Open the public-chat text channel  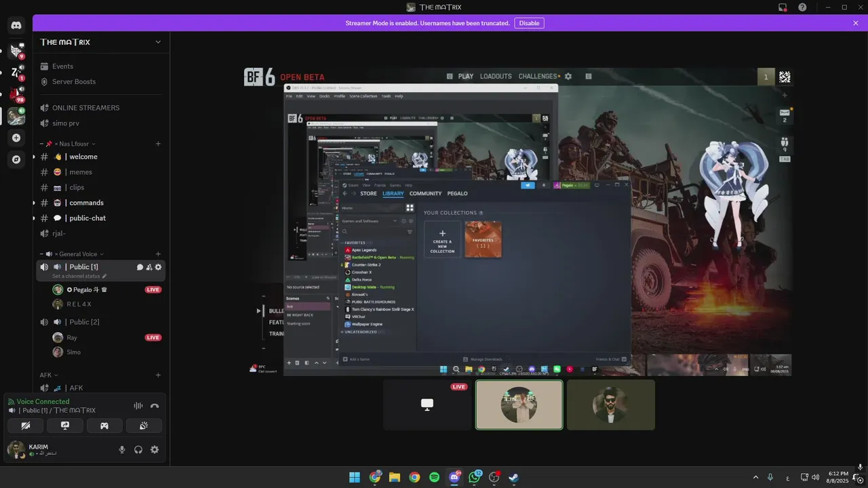pos(100,218)
